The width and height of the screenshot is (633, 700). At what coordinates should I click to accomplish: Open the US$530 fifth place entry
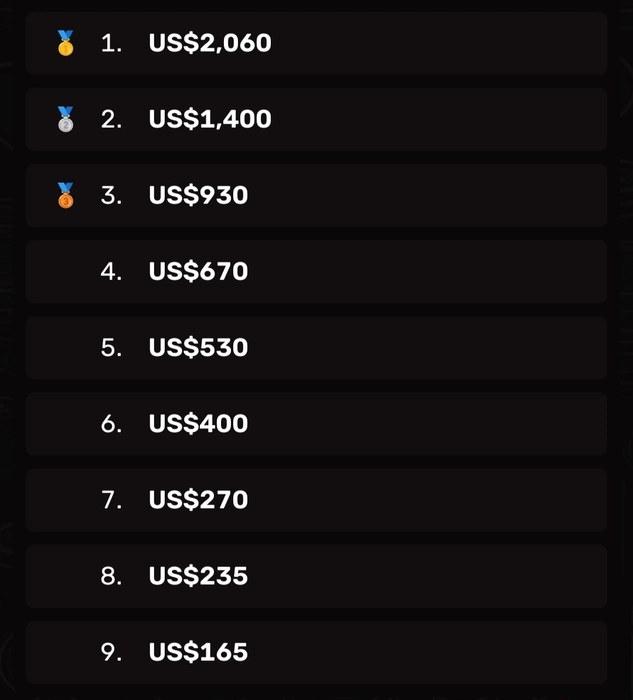click(x=316, y=348)
